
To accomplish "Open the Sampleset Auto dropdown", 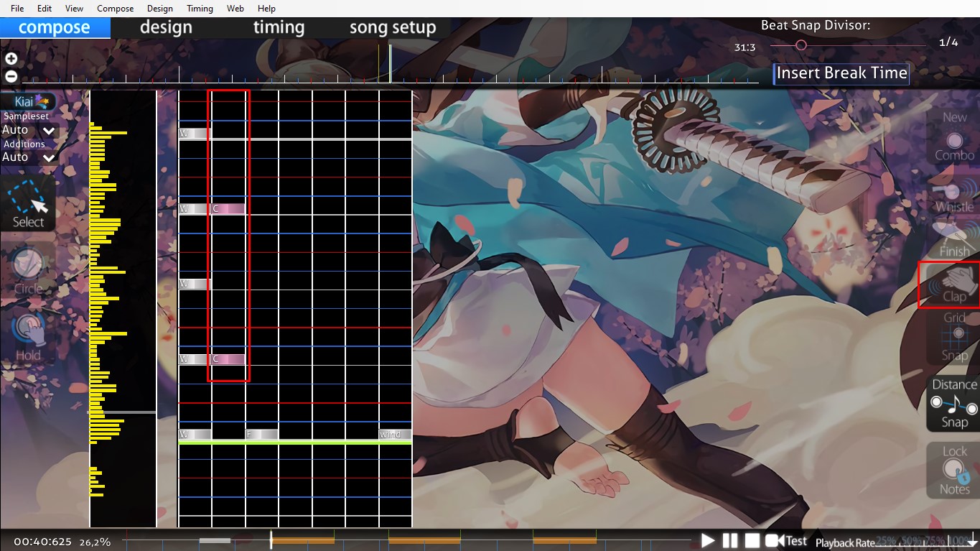I will [x=29, y=130].
